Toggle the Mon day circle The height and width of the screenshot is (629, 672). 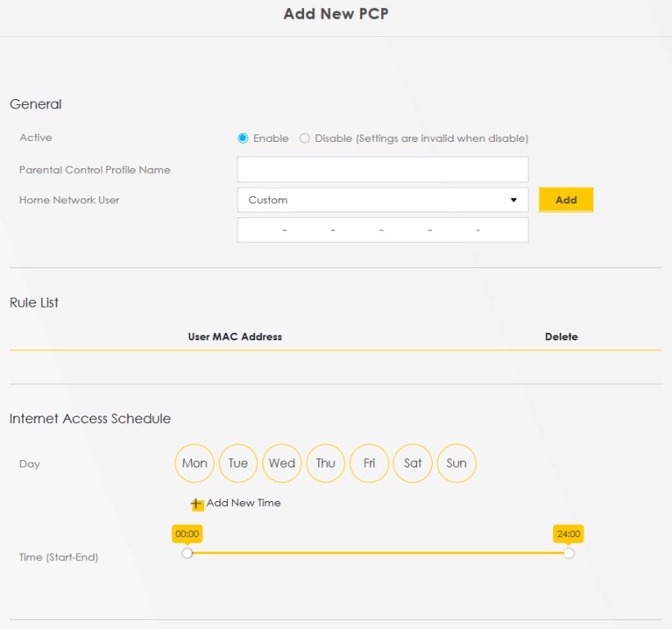point(194,463)
